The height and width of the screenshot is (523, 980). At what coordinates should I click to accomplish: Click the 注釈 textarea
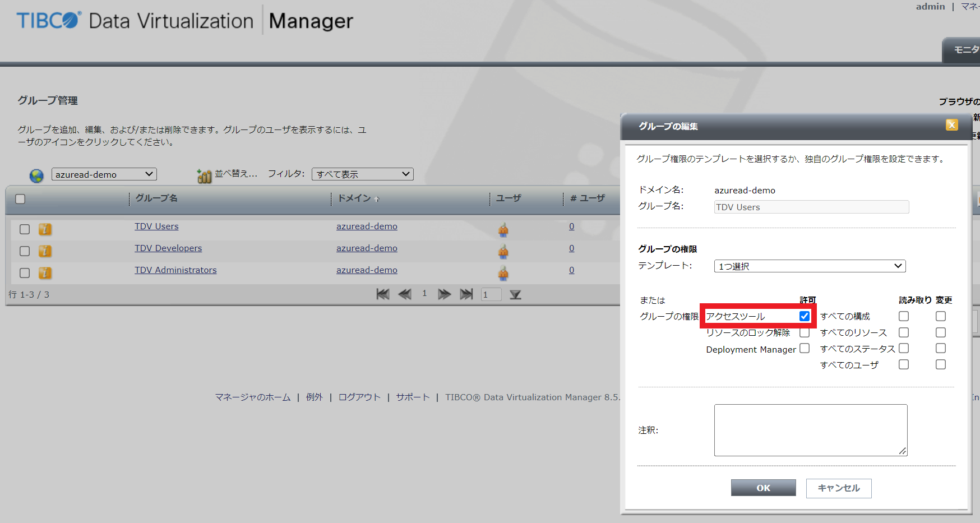[811, 430]
